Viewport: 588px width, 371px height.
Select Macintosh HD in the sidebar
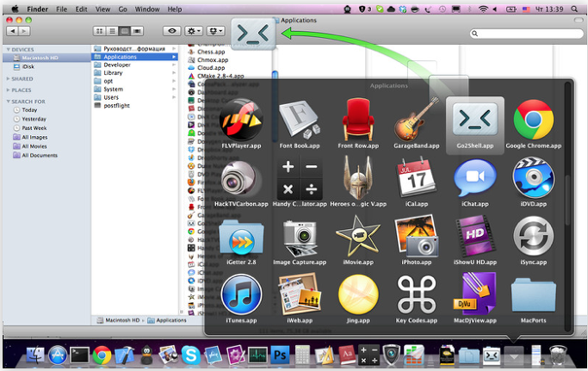(46, 58)
